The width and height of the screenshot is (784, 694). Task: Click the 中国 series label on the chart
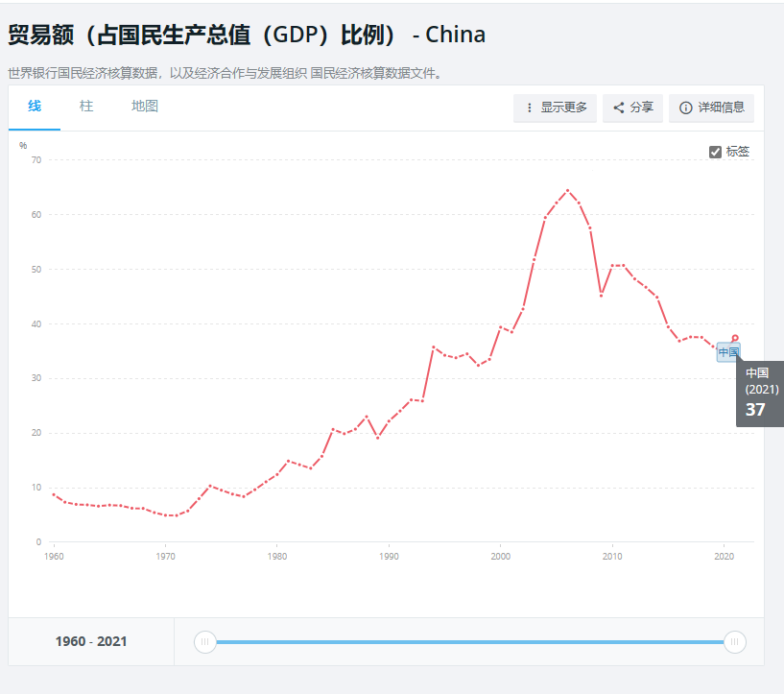click(x=727, y=352)
